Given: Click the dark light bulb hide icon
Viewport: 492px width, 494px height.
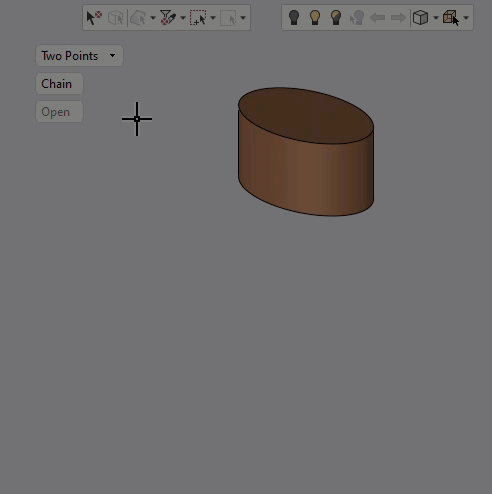Looking at the screenshot, I should point(294,18).
